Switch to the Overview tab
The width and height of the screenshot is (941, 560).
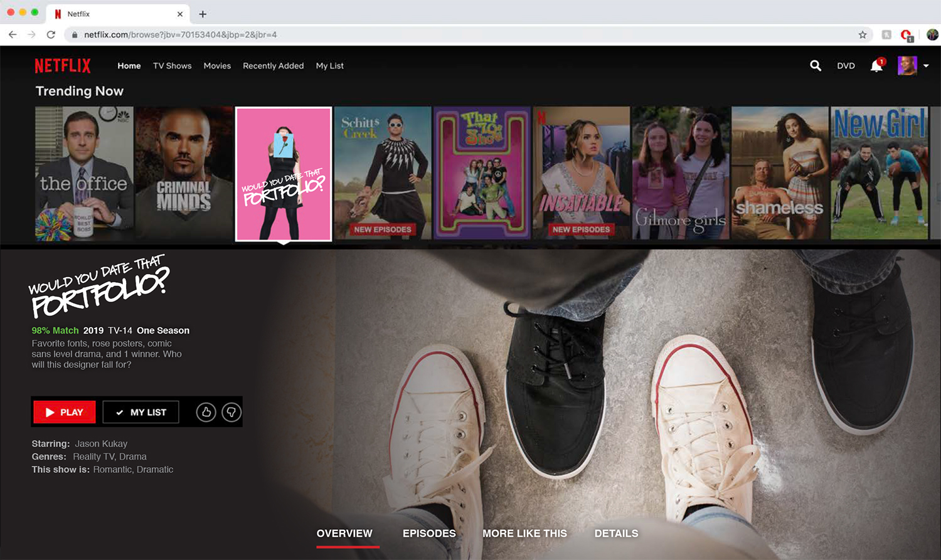344,534
